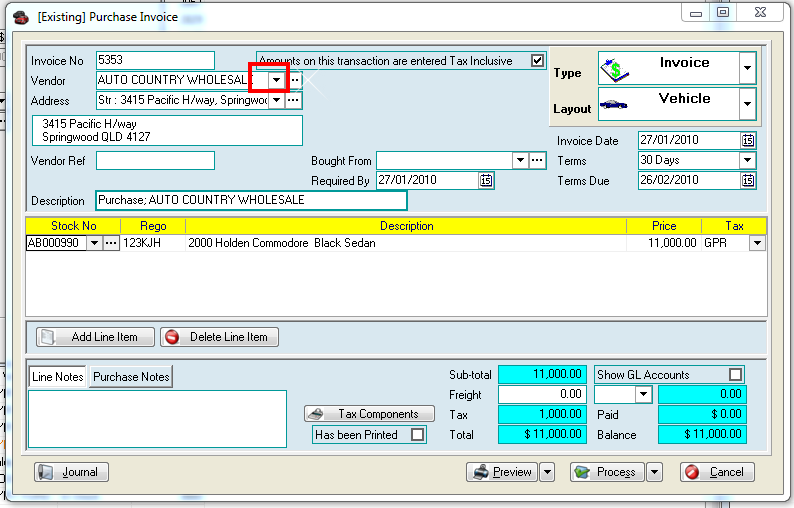Screen dimensions: 794x508
Task: Open the Required By calendar picker
Action: [486, 180]
